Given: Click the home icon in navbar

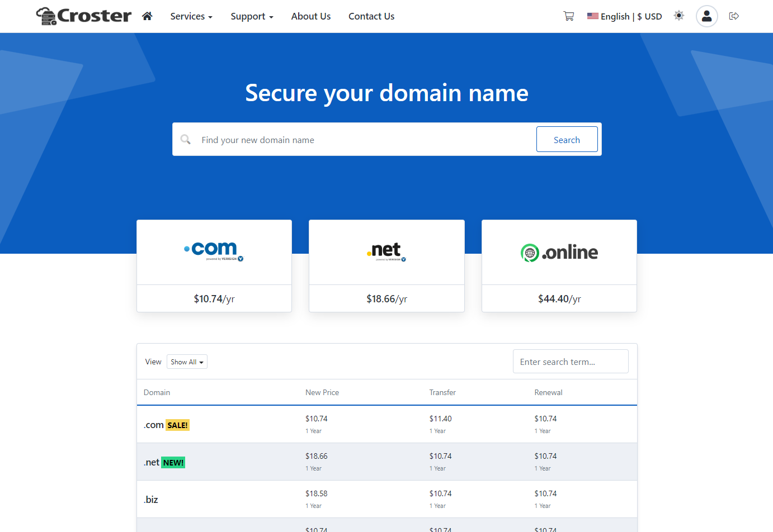Looking at the screenshot, I should tap(147, 16).
